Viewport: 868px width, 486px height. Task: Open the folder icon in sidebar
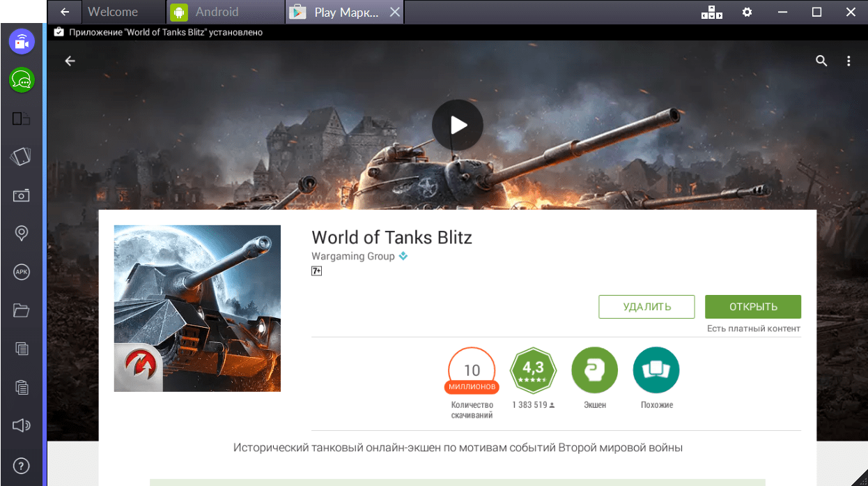pyautogui.click(x=22, y=310)
